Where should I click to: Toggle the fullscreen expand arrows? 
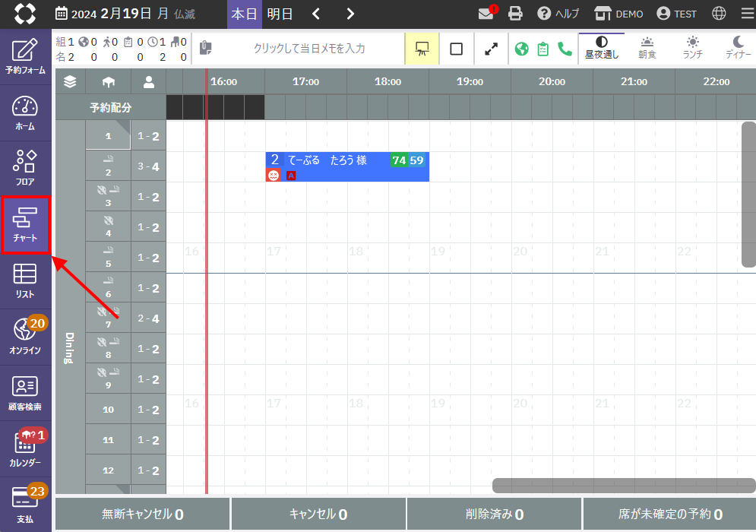pos(492,49)
